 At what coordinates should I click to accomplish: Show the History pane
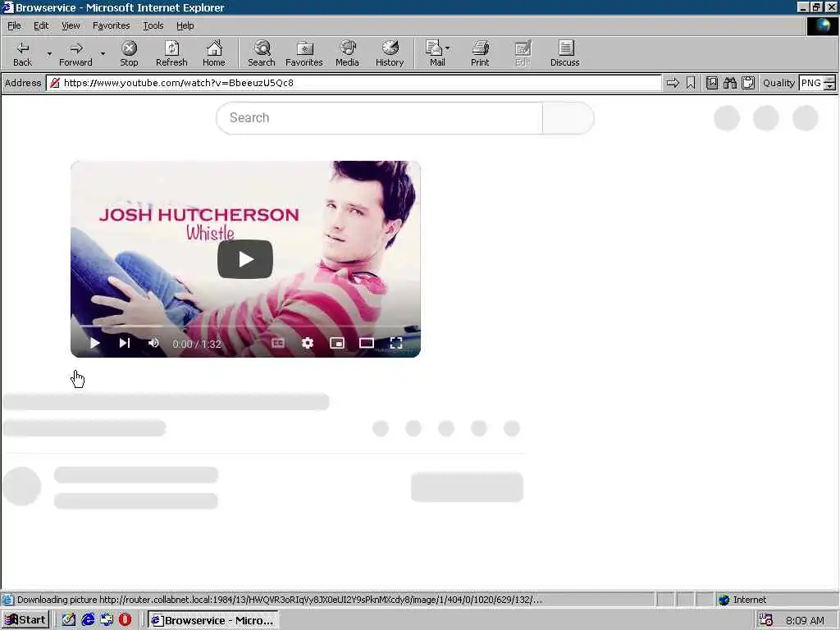(x=390, y=53)
